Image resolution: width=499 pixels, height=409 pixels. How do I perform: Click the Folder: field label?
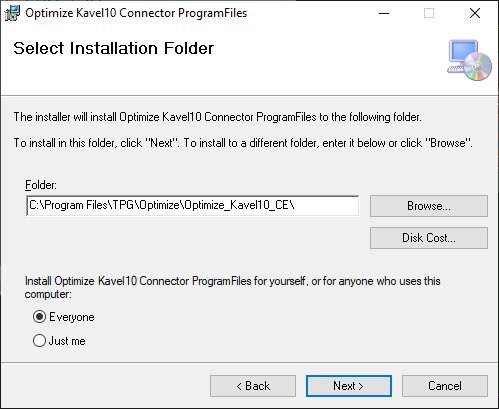(41, 185)
